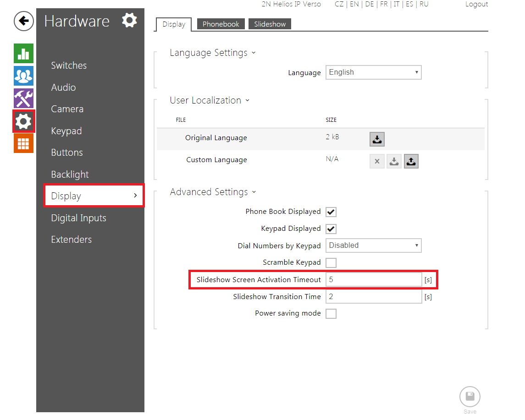Switch to the Phonebook tab
The height and width of the screenshot is (420, 525).
point(221,24)
